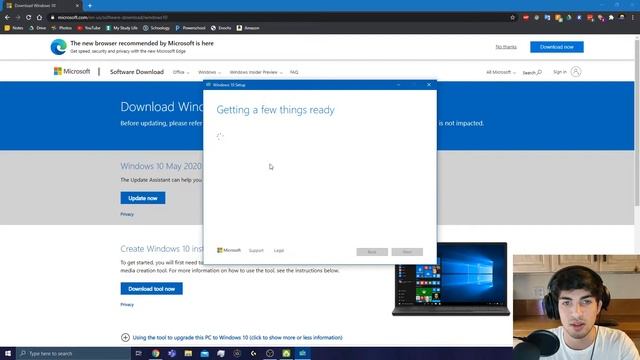Image resolution: width=640 pixels, height=360 pixels.
Task: Open the Windows Start menu
Action: (x=8, y=353)
